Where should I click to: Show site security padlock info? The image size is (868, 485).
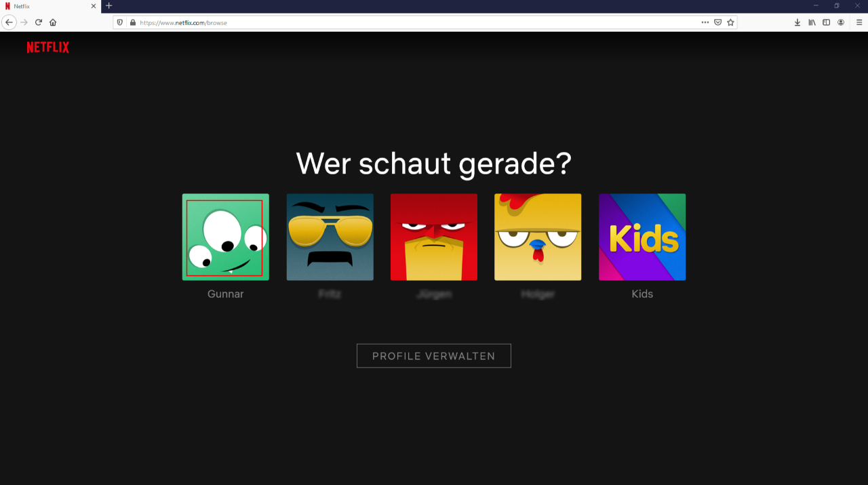(x=132, y=22)
